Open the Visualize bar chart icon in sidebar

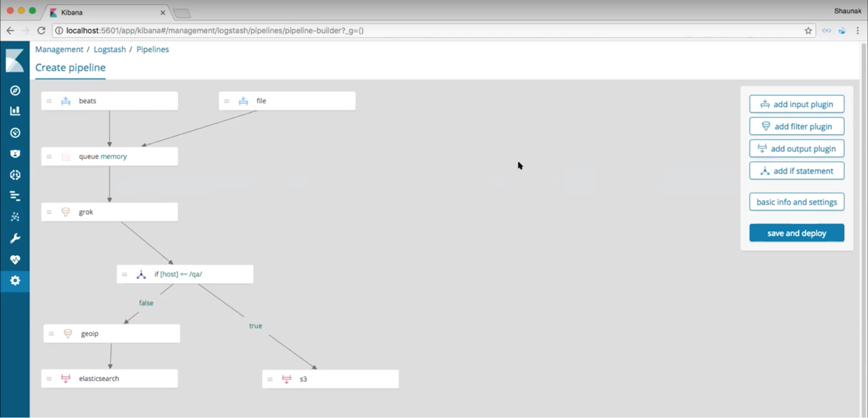[15, 111]
